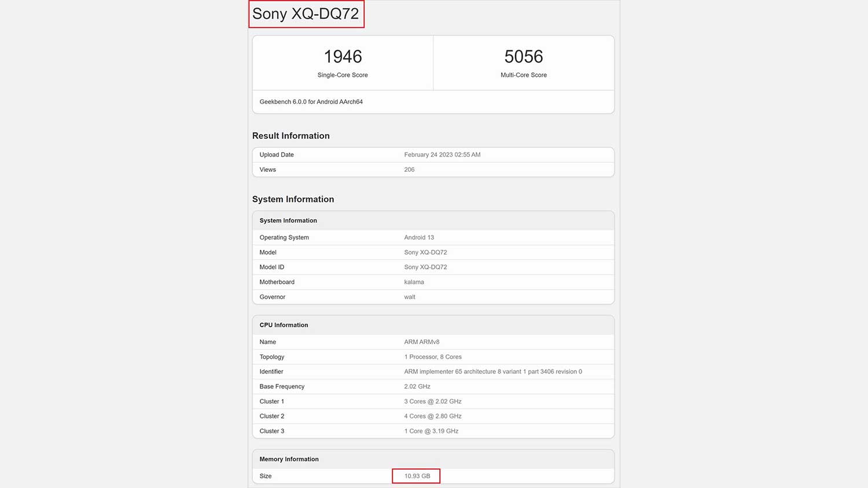Click the highlighted 10.93 GB memory size

[417, 476]
